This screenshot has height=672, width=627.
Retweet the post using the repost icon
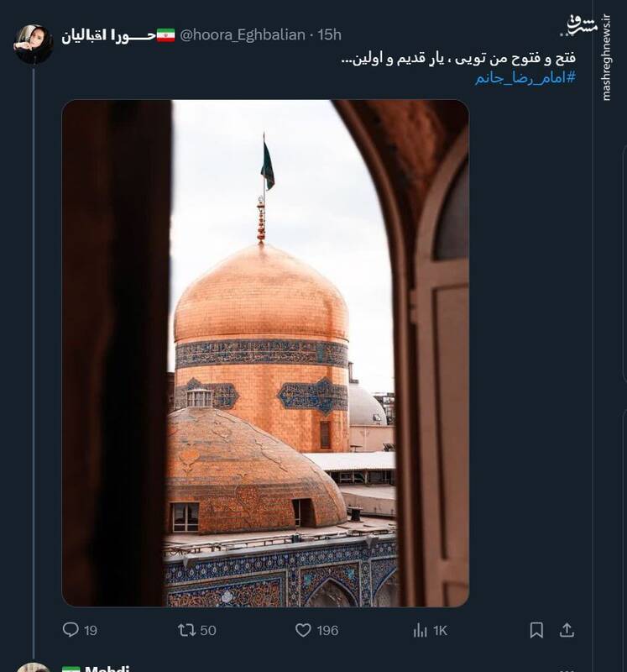point(186,629)
